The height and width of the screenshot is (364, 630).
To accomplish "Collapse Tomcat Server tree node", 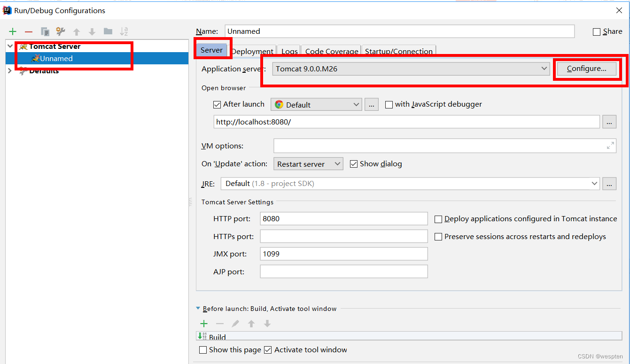I will [10, 46].
